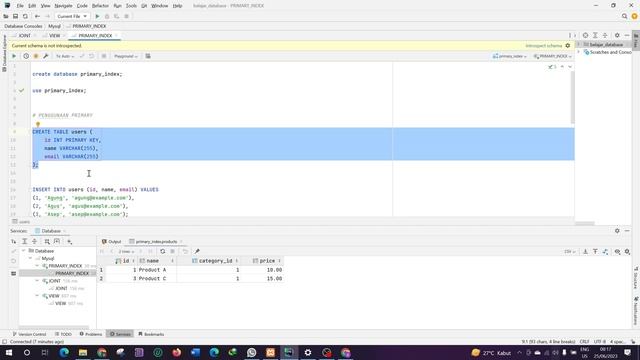Select the Product A cell
The image size is (640, 360).
point(157,270)
